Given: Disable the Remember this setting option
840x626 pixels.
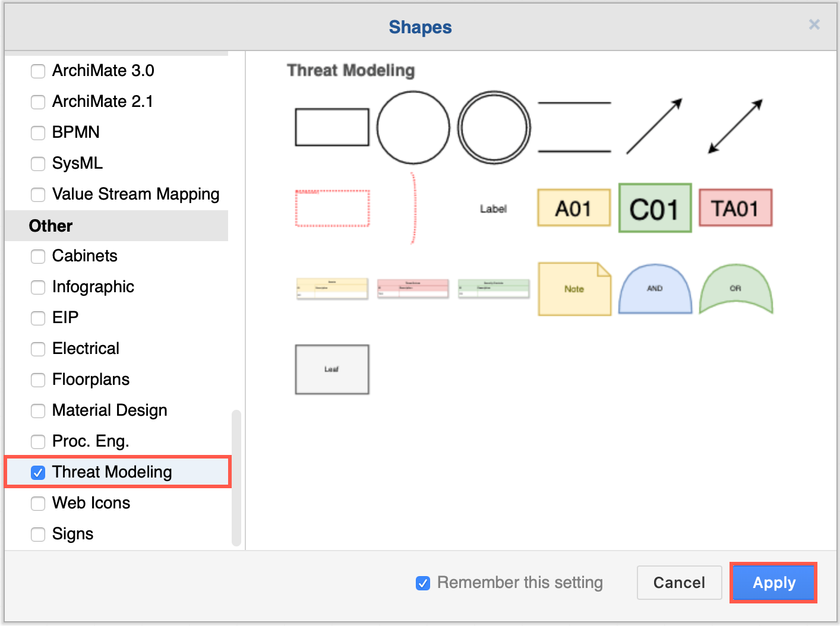Looking at the screenshot, I should pyautogui.click(x=422, y=583).
